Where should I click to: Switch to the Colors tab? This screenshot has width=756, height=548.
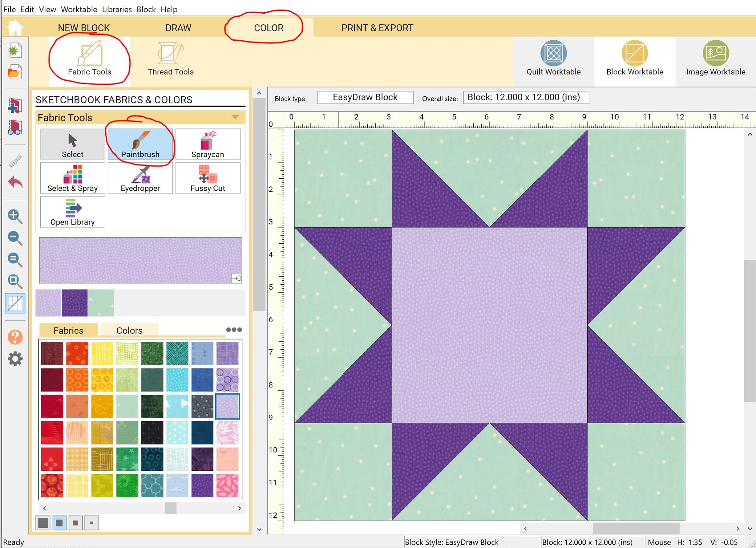point(129,330)
